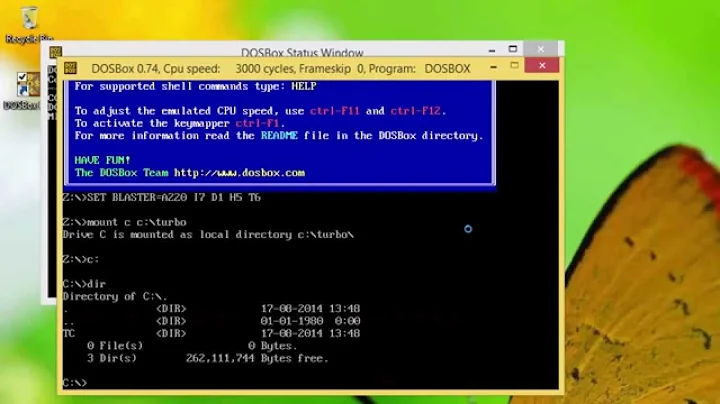Click the '01-01-1980 0:00' date entry
The image size is (720, 404).
coord(310,321)
